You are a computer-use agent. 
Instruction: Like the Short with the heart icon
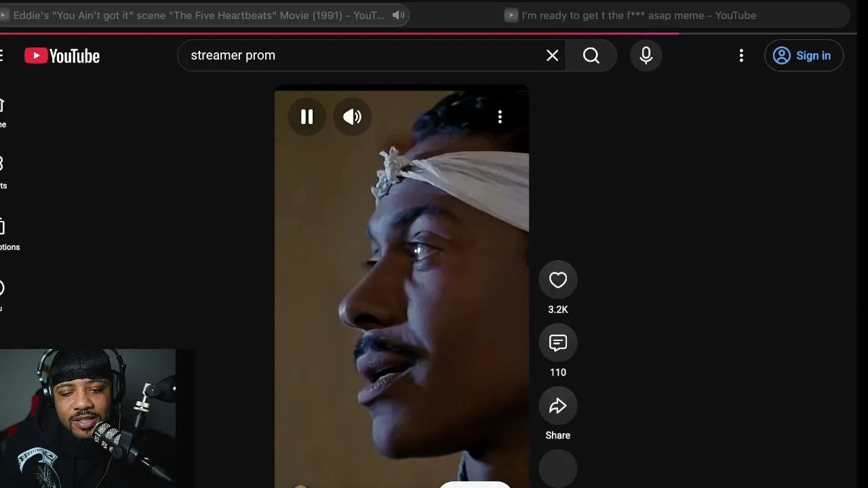click(x=558, y=280)
